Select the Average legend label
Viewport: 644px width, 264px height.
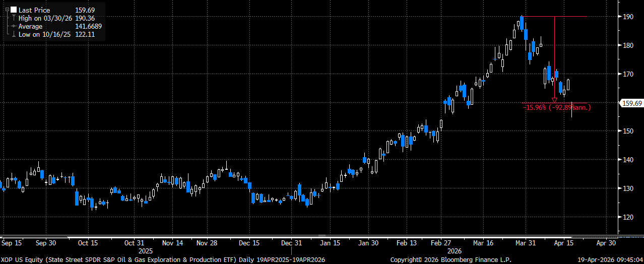[x=30, y=26]
